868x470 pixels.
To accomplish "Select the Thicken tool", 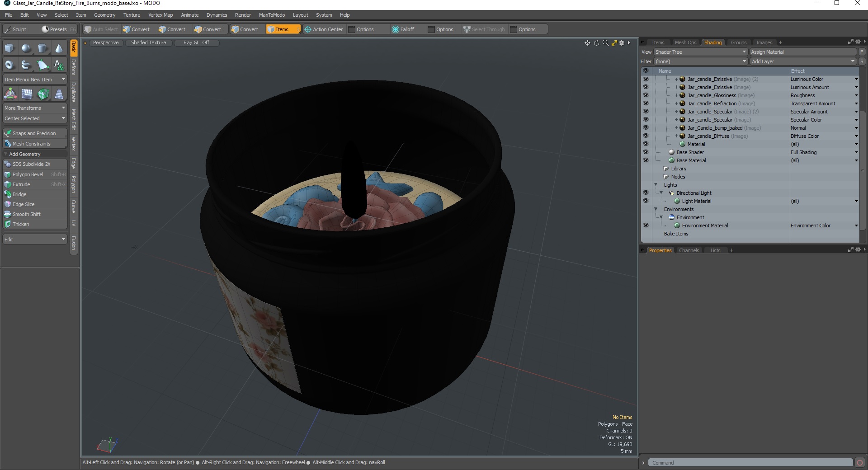I will point(35,224).
